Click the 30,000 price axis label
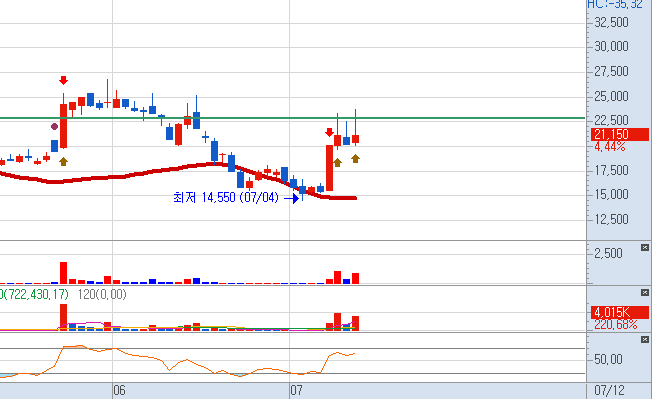 click(611, 46)
